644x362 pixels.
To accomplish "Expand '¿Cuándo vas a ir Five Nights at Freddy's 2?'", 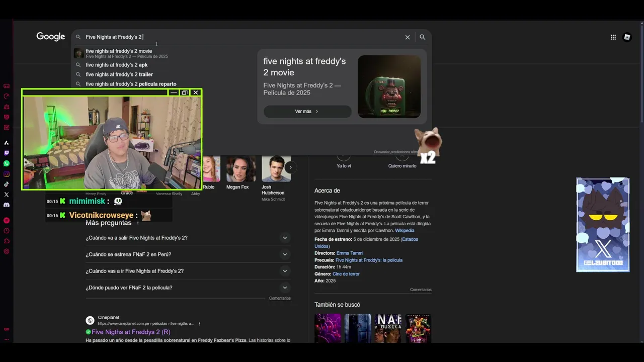I will pyautogui.click(x=188, y=271).
